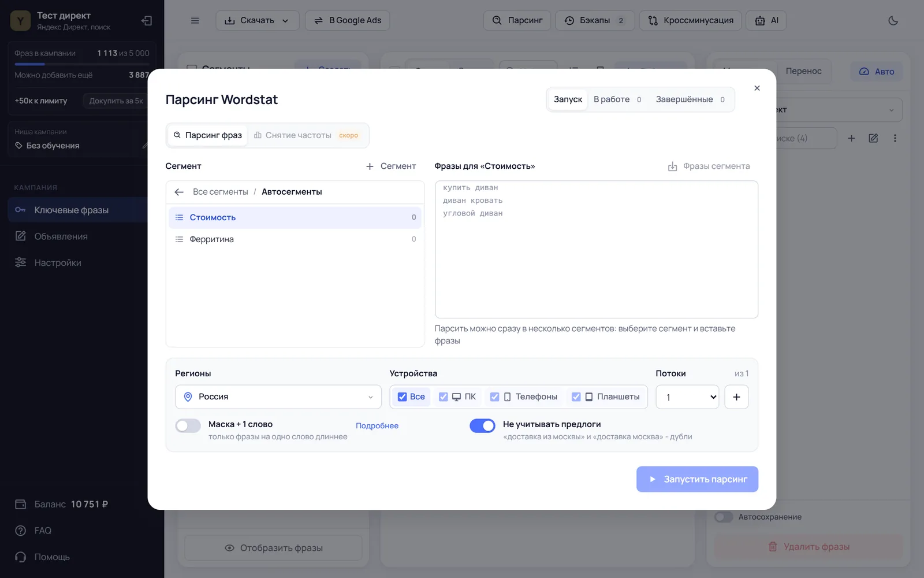The width and height of the screenshot is (924, 578).
Task: Toggle the Телефоны device checkbox
Action: click(x=494, y=397)
